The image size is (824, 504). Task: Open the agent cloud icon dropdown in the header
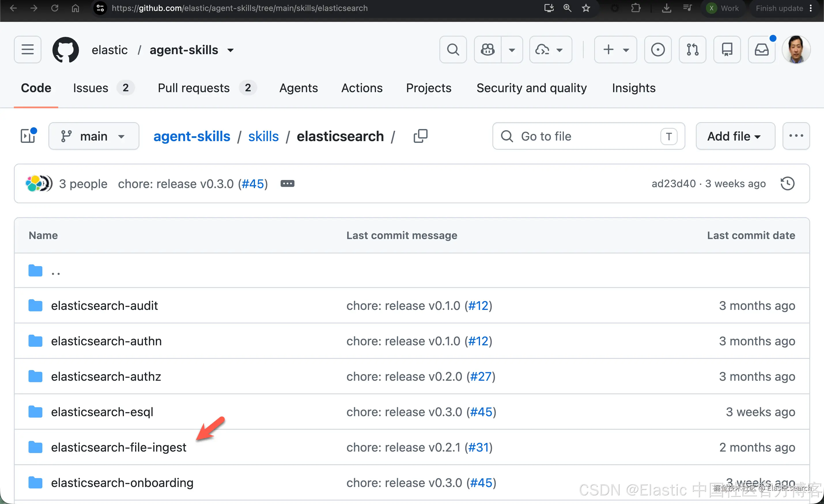[x=551, y=50]
